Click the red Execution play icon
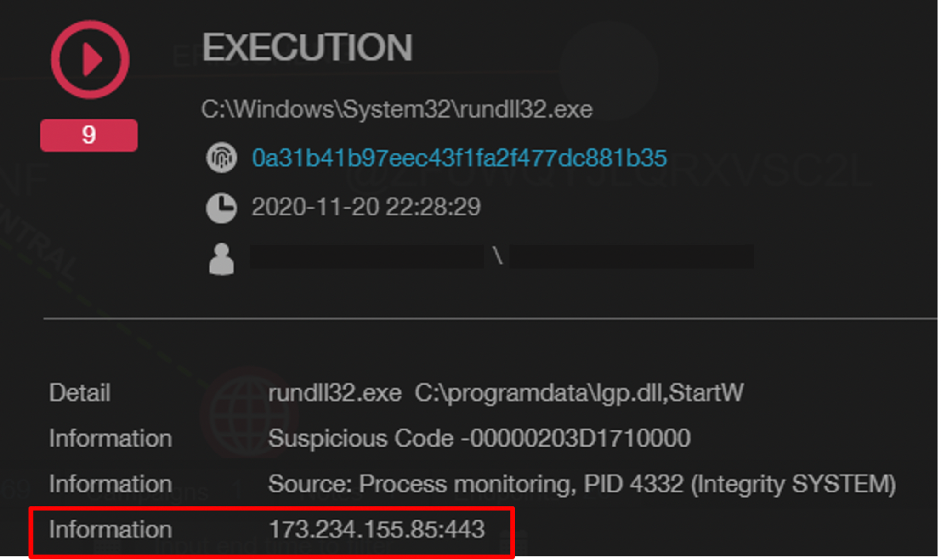 (x=90, y=59)
